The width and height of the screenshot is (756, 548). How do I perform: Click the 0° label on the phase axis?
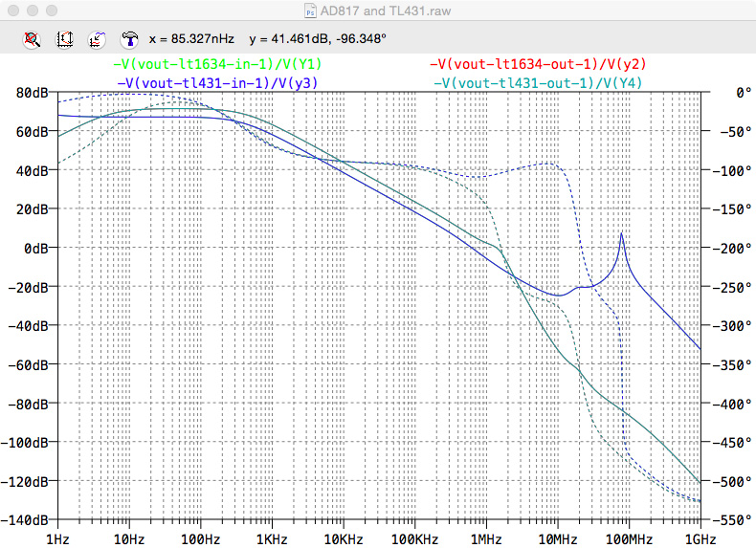[x=744, y=93]
